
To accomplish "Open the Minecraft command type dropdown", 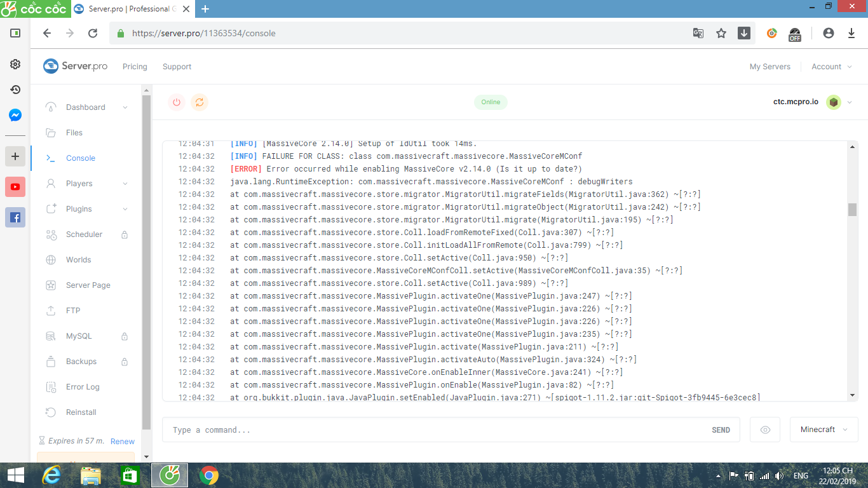I will pos(824,430).
